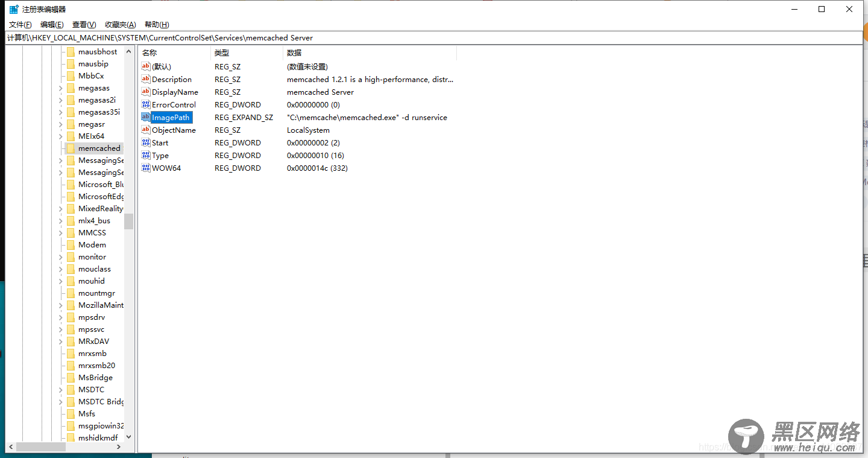
Task: Select the ImagePath value name
Action: 171,118
